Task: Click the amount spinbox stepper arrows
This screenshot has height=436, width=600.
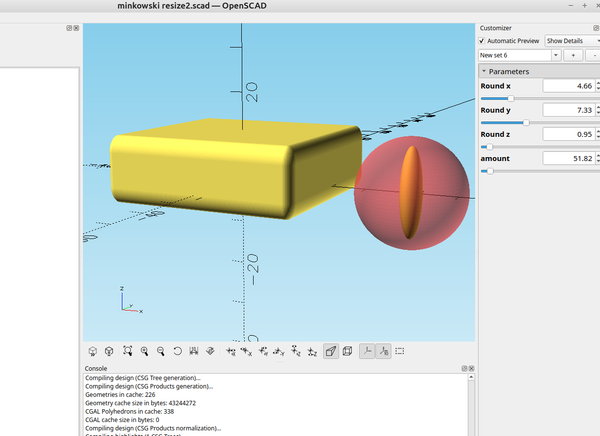Action: 598,158
